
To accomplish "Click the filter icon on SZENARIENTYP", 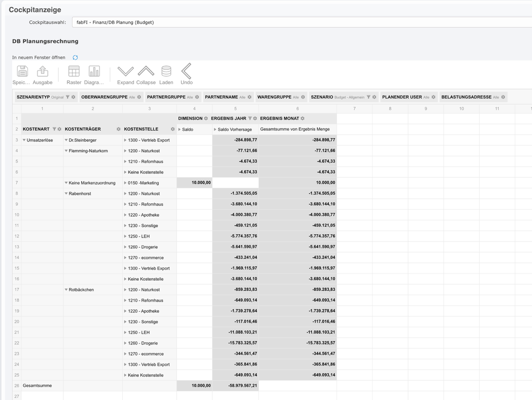I will point(67,97).
